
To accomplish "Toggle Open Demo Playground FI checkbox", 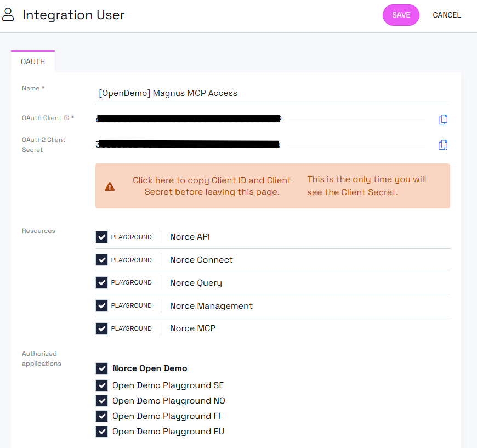I will [101, 416].
